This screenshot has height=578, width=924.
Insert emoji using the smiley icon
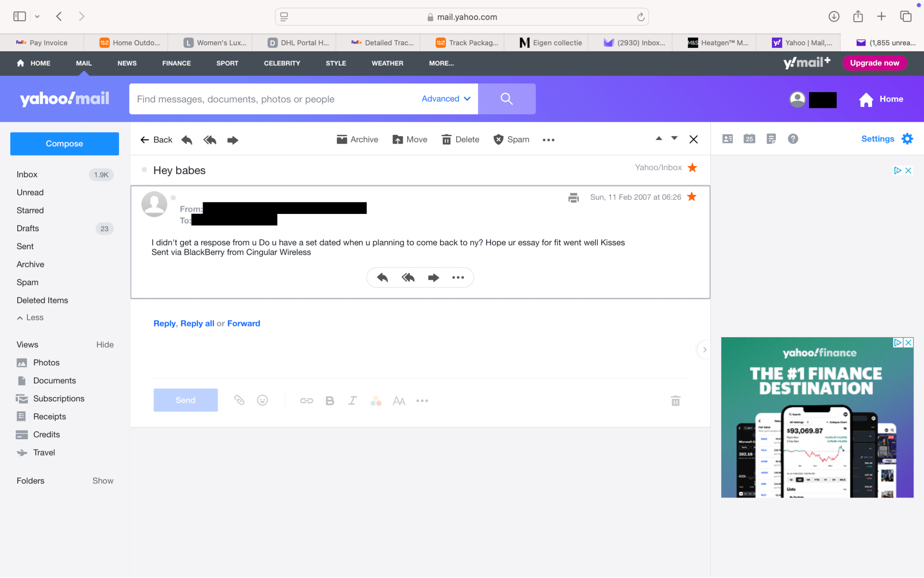pyautogui.click(x=262, y=400)
